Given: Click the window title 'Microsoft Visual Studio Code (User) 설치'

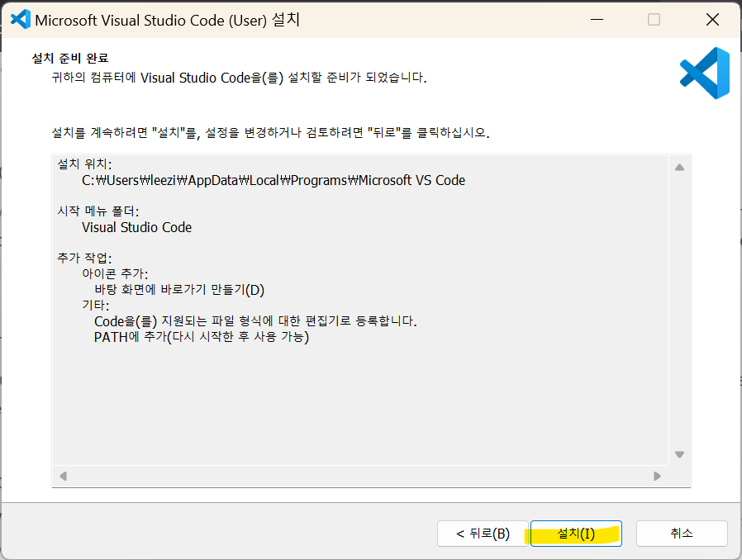Looking at the screenshot, I should pyautogui.click(x=168, y=20).
